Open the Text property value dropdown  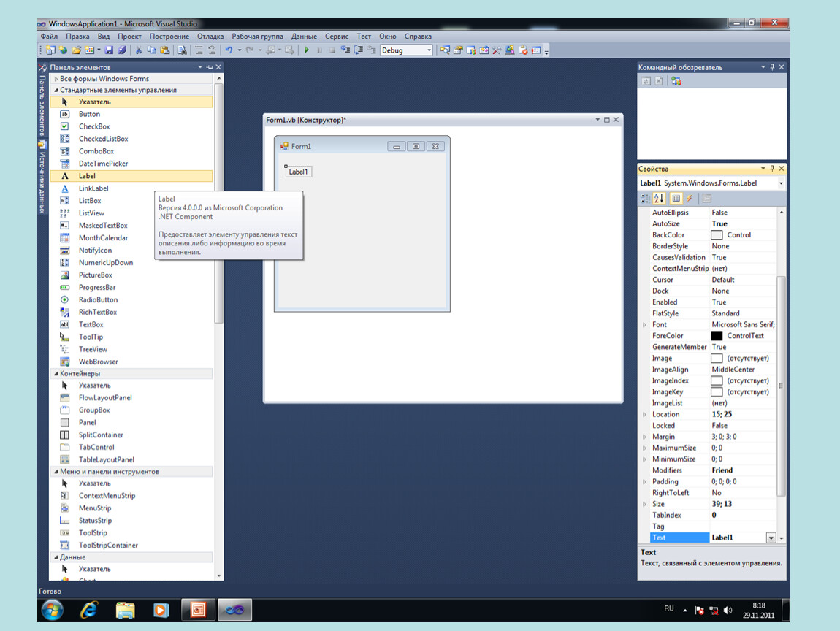[771, 538]
